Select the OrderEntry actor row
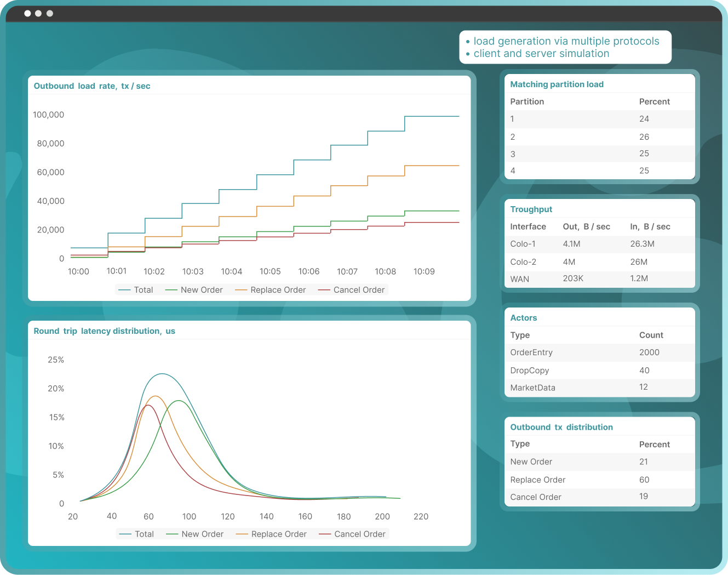This screenshot has height=575, width=728. (599, 352)
